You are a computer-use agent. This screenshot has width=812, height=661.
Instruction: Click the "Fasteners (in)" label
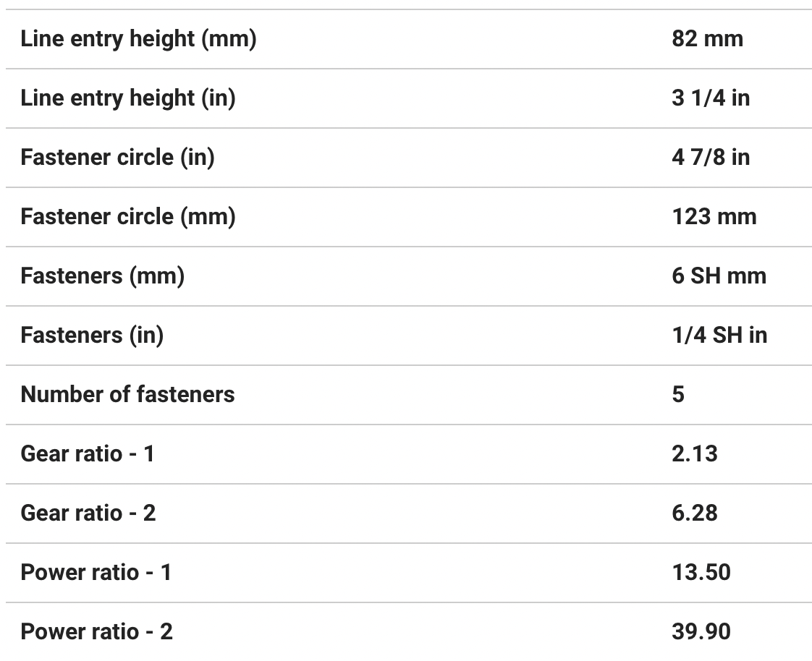[x=92, y=336]
